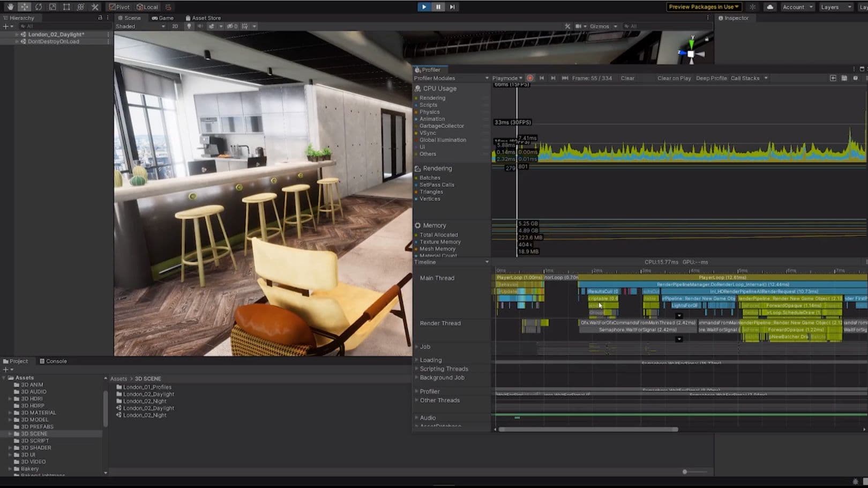Open the Preview Packages in Use banner
The height and width of the screenshot is (488, 868).
pyautogui.click(x=703, y=6)
